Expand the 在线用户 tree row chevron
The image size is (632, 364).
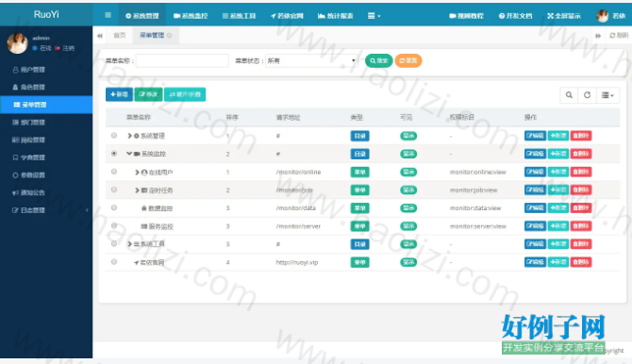click(137, 173)
